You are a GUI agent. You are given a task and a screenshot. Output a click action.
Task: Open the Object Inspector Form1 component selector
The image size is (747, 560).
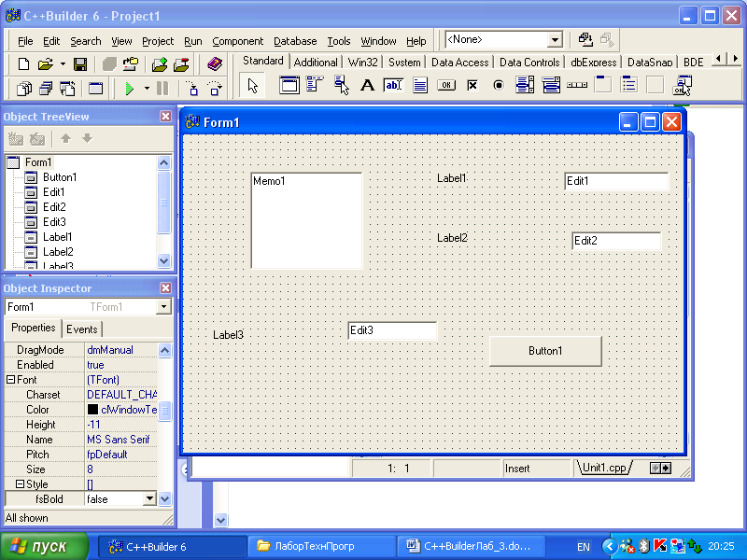pyautogui.click(x=163, y=307)
